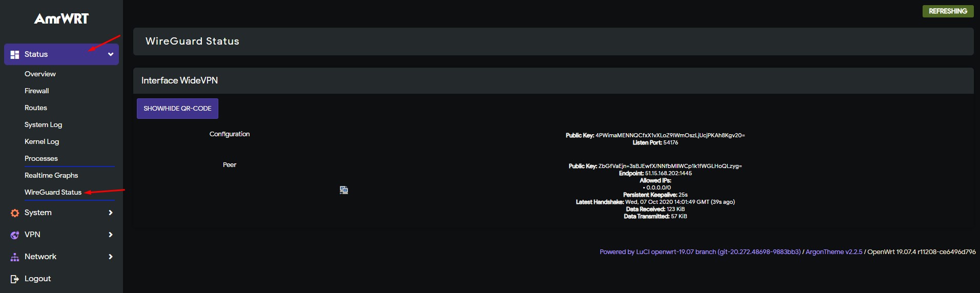
Task: Click the Configuration label
Action: coord(230,134)
